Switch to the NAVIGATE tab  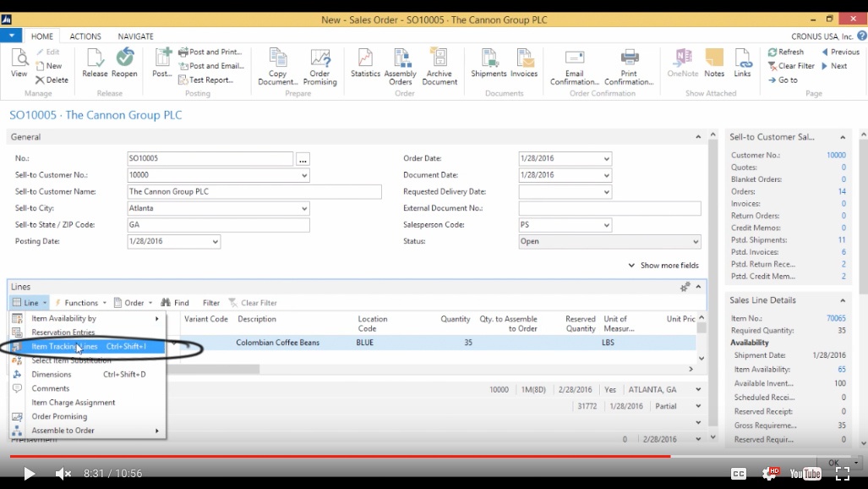(x=135, y=36)
